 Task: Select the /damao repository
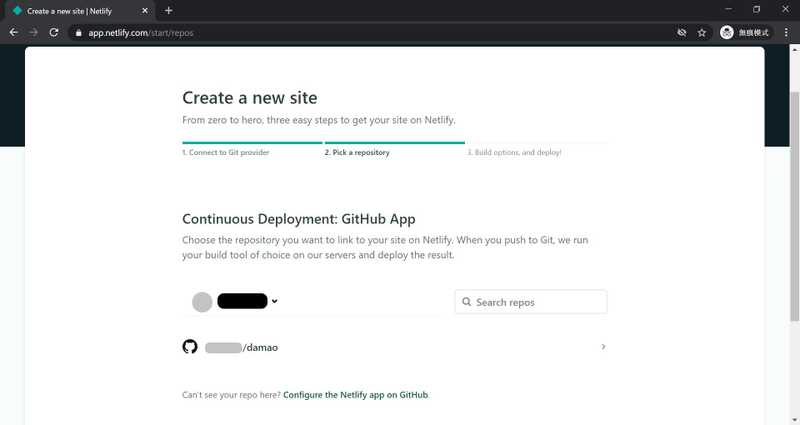coord(394,347)
